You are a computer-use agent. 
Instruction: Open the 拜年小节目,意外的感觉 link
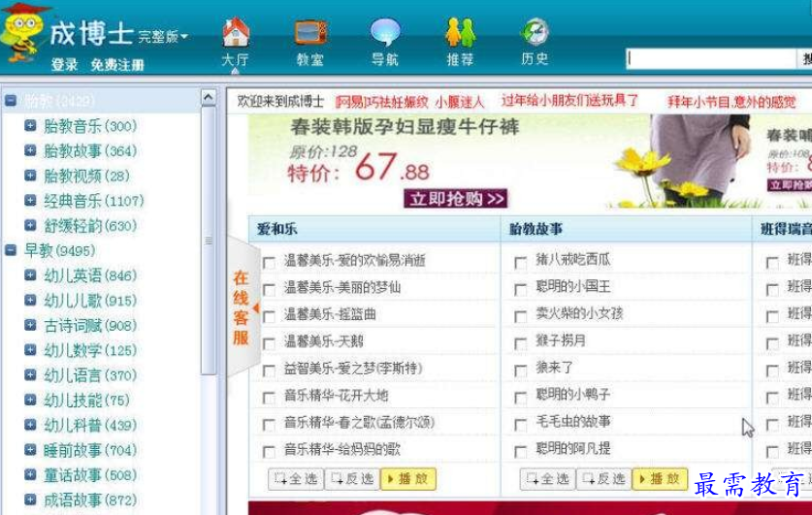pyautogui.click(x=731, y=102)
